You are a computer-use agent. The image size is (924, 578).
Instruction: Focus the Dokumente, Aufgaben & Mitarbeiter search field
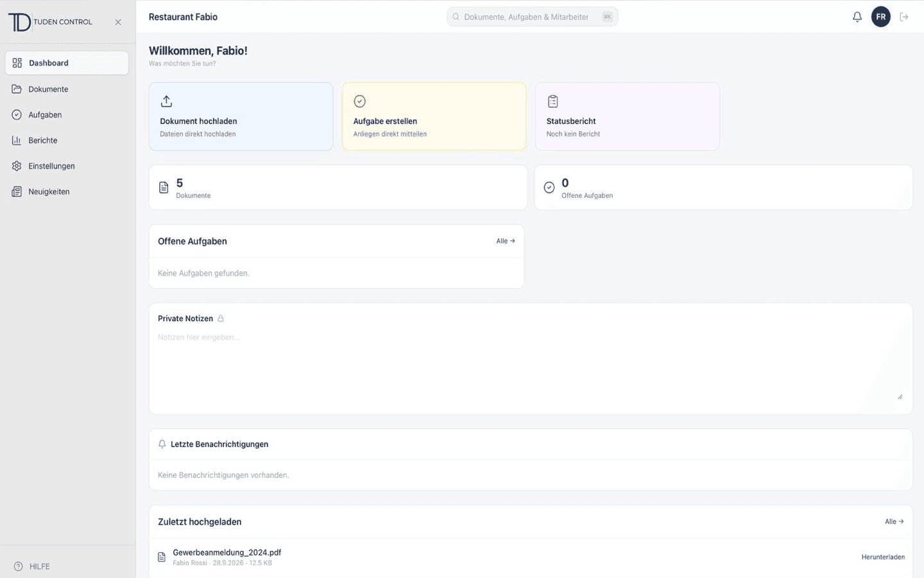point(532,17)
